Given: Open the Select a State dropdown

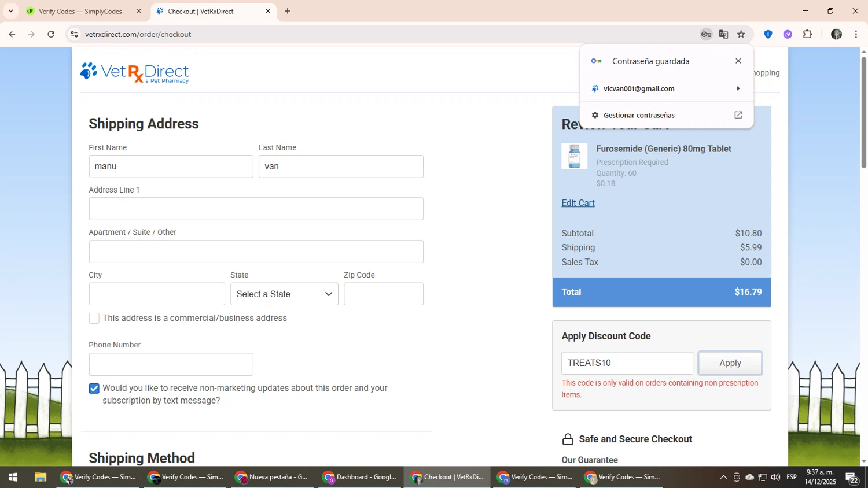Looking at the screenshot, I should [284, 294].
